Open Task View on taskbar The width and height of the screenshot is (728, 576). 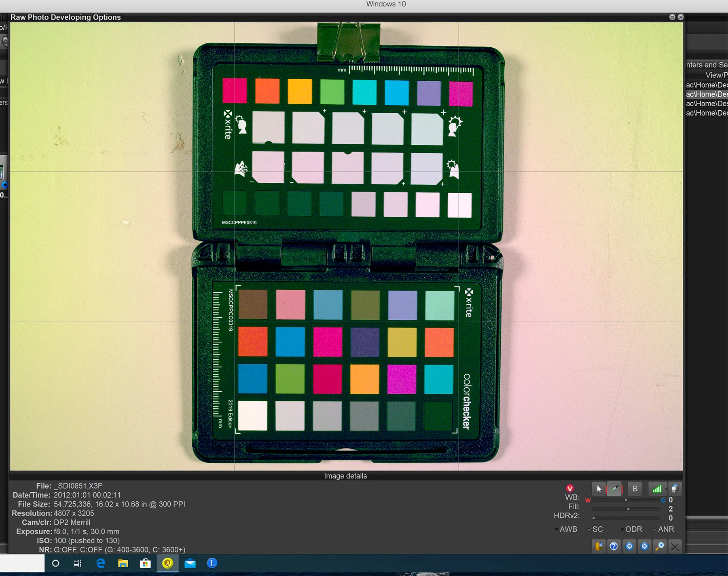click(77, 563)
